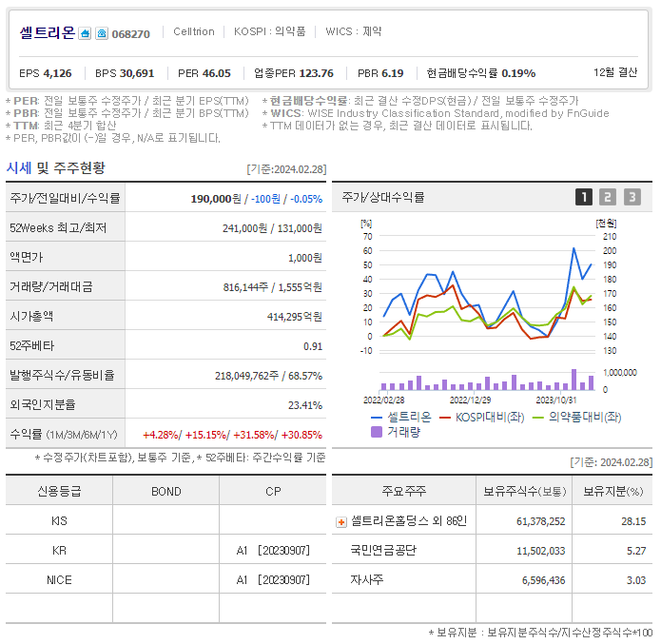Click the +30.85% one-year return
Screen dimensions: 661x644
click(301, 435)
